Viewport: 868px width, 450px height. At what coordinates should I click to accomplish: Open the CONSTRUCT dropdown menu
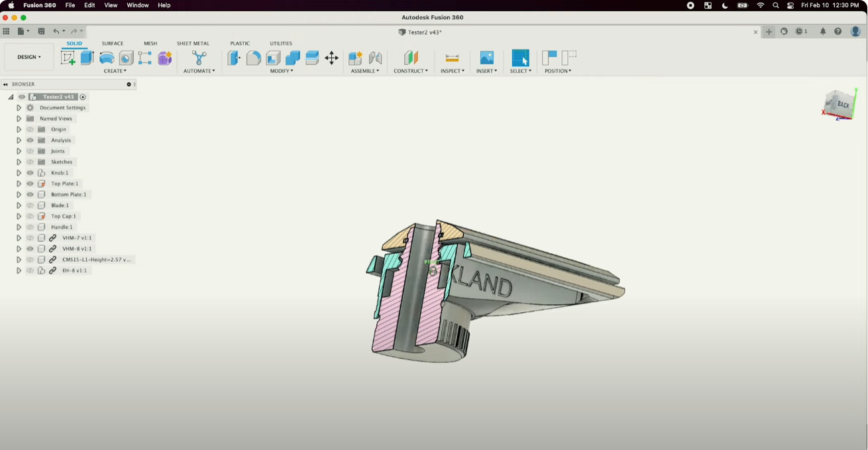(x=411, y=71)
